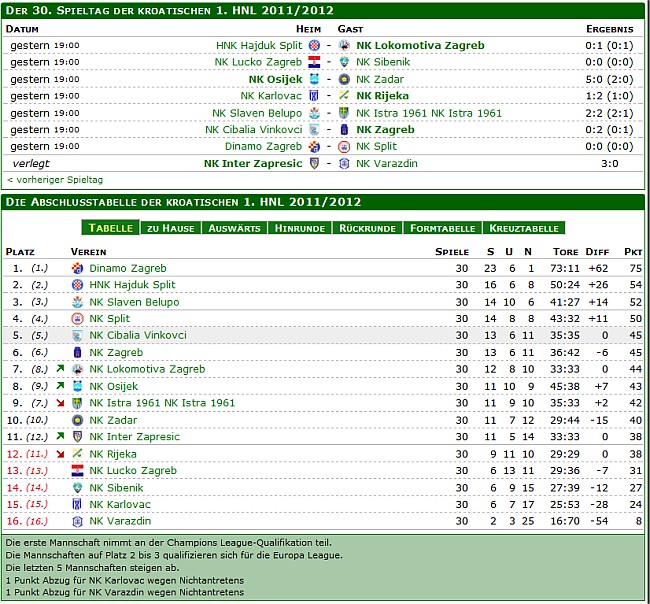Click NK Slaven Belupo home team in the matchday list
Viewport: 650px width, 604px height.
pyautogui.click(x=257, y=113)
